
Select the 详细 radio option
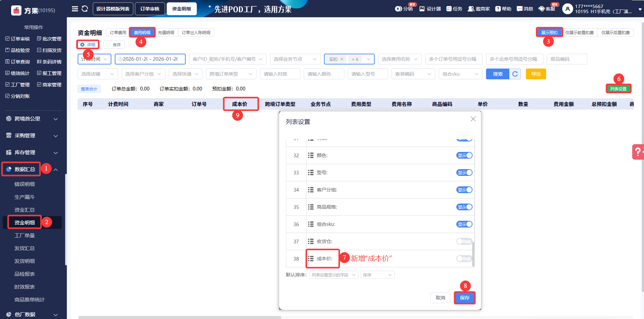click(x=88, y=45)
